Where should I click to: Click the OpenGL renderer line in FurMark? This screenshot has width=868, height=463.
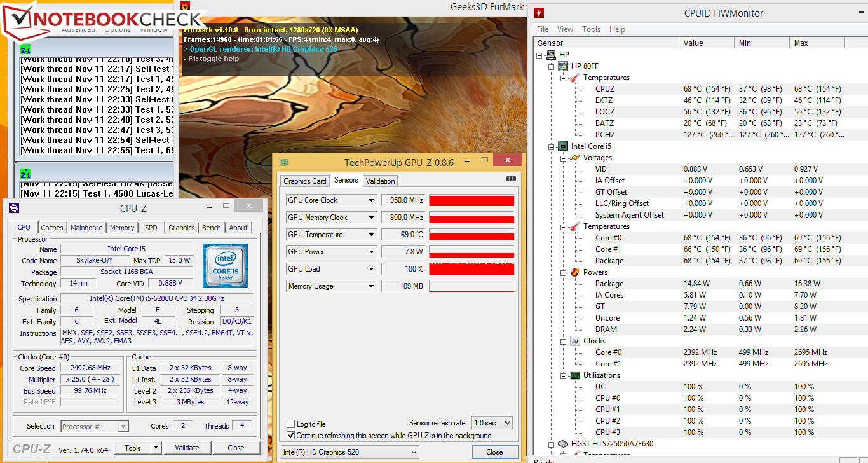(x=261, y=49)
